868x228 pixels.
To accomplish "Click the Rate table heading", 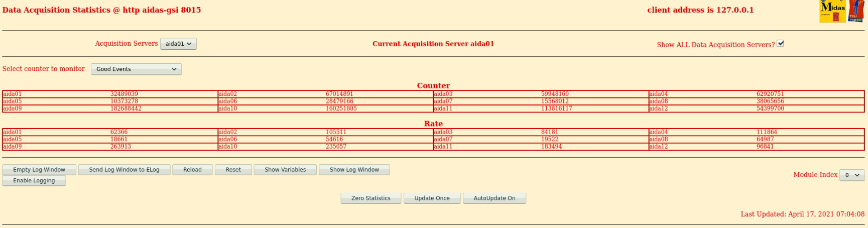I will tap(433, 124).
